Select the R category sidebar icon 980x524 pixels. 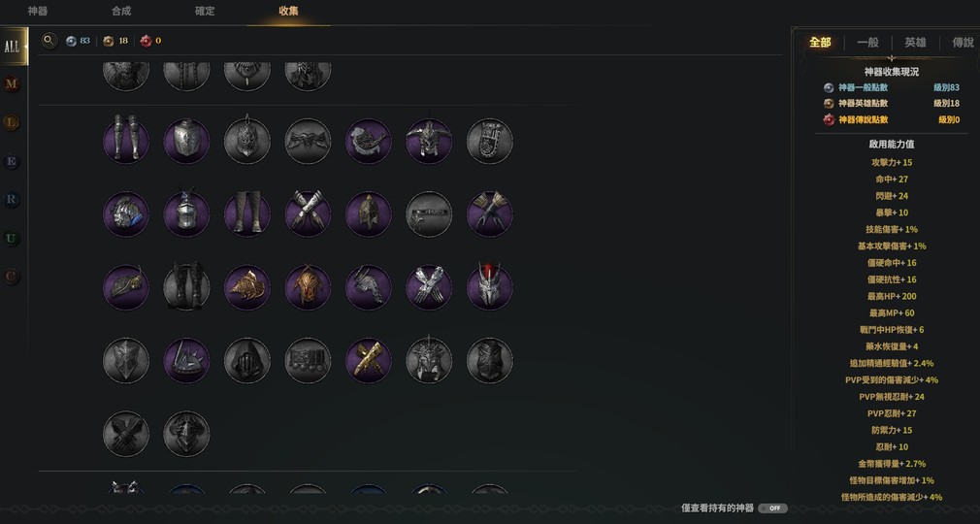click(x=12, y=200)
